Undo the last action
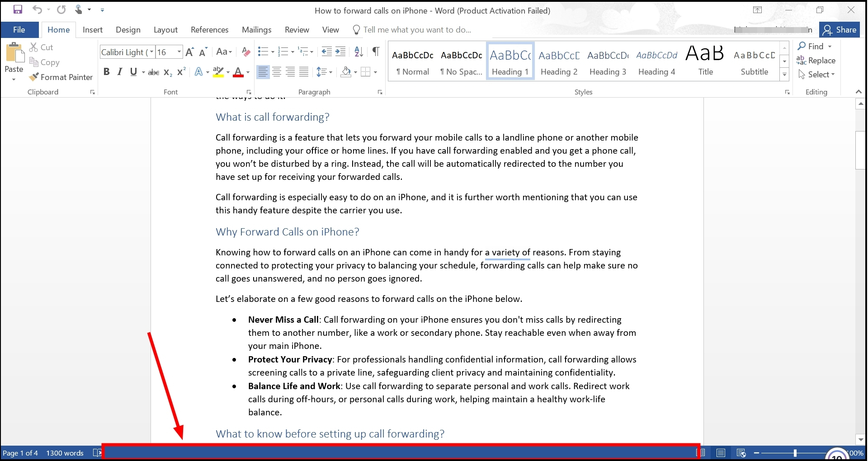The height and width of the screenshot is (461, 868). coord(37,9)
